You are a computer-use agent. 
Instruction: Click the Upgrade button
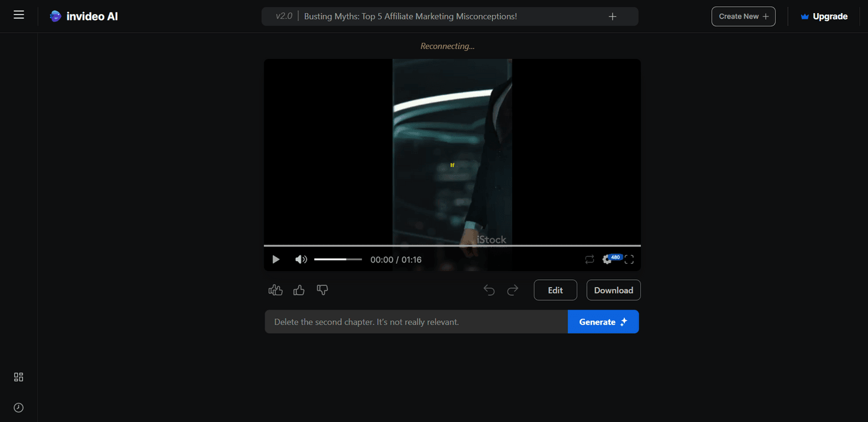click(824, 16)
